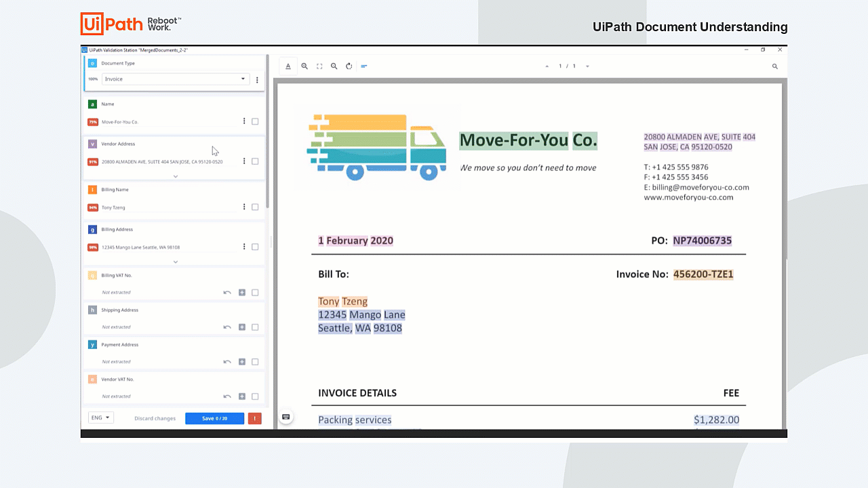Undo changes to Vendor VAT No.
This screenshot has width=868, height=488.
pyautogui.click(x=227, y=396)
